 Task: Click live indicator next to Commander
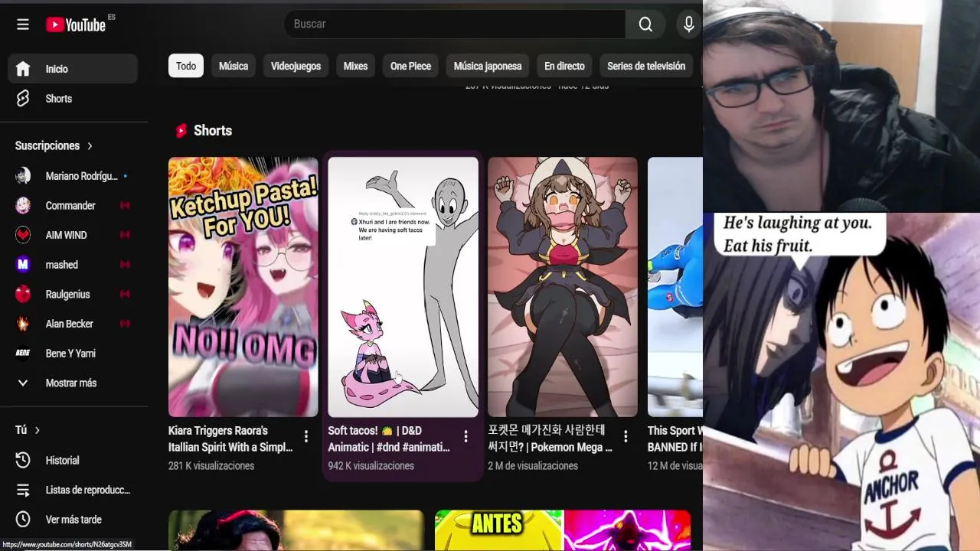coord(125,206)
